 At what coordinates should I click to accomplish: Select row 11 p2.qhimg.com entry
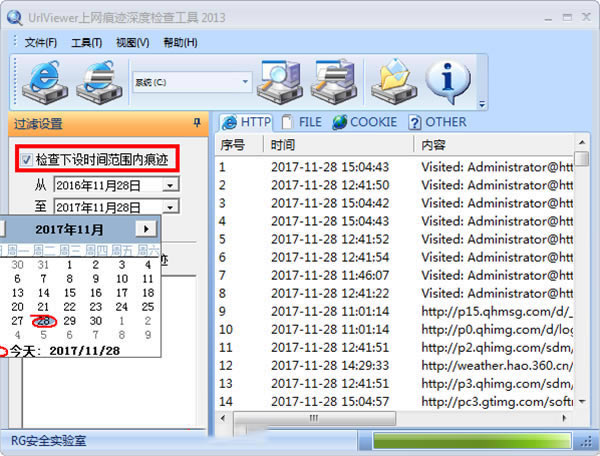coord(395,347)
